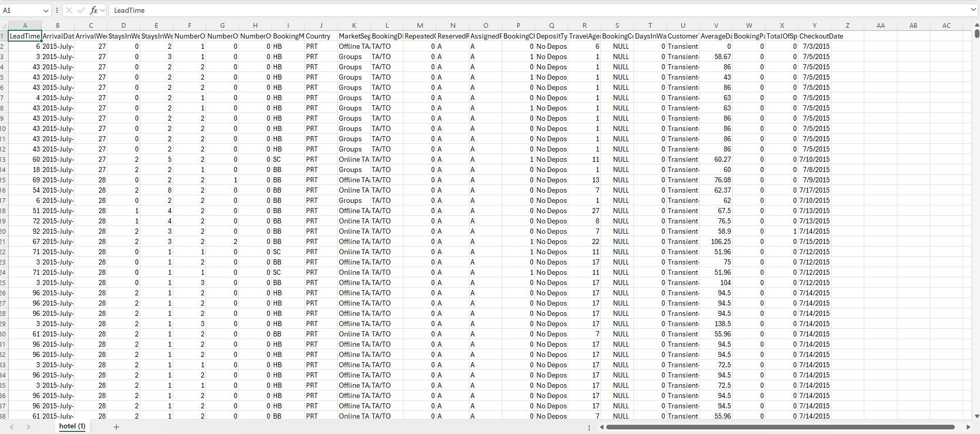The height and width of the screenshot is (434, 980).
Task: Click cell with value 76.08
Action: pos(716,180)
